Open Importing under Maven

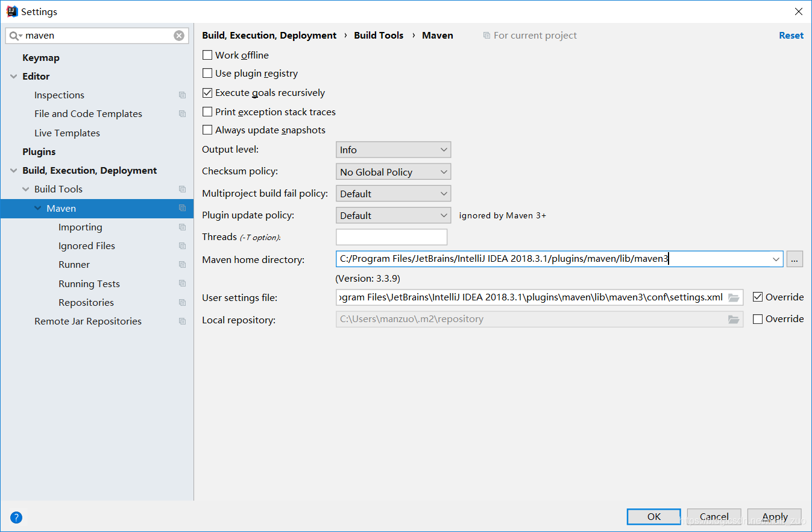(x=80, y=227)
